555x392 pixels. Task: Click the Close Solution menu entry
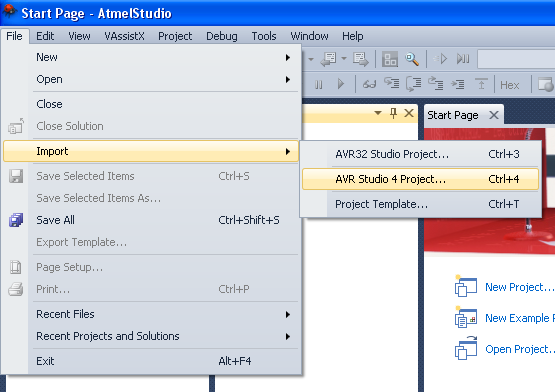(151, 126)
